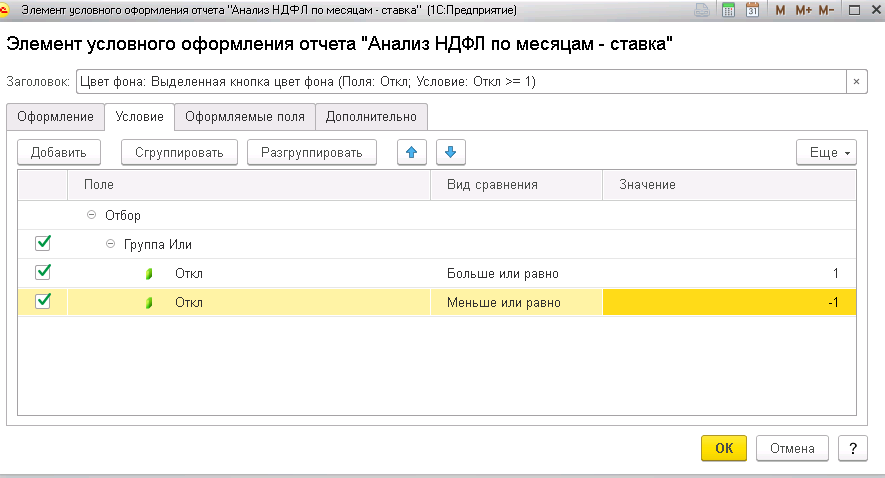Click the Сгруппировать button
The width and height of the screenshot is (885, 478).
point(179,152)
